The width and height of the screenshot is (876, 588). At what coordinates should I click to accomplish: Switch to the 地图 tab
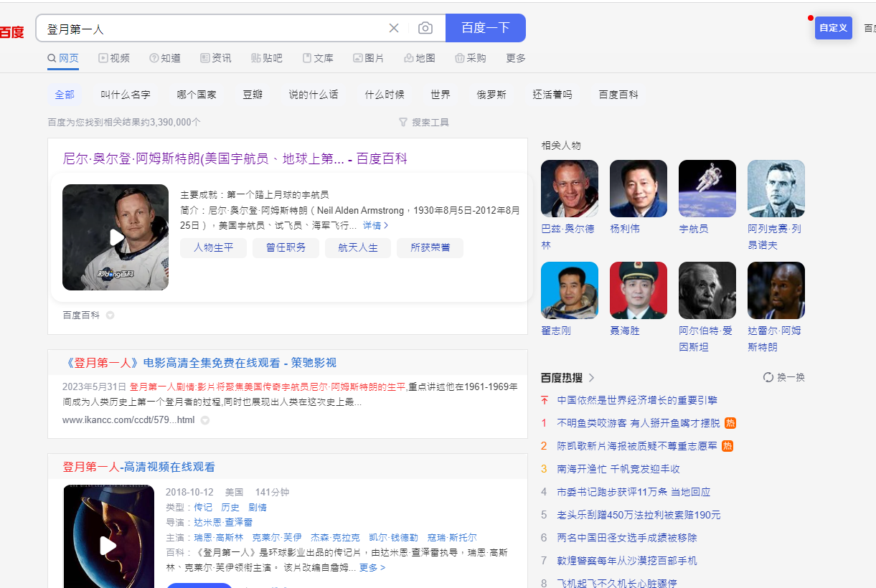click(420, 58)
